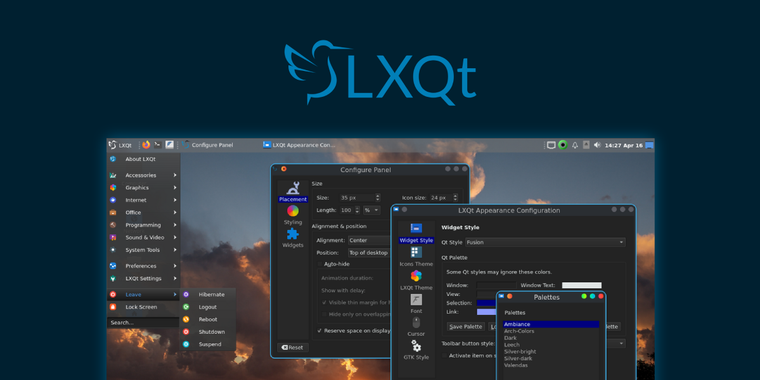Select the Styling section in Configure Panel

293,215
